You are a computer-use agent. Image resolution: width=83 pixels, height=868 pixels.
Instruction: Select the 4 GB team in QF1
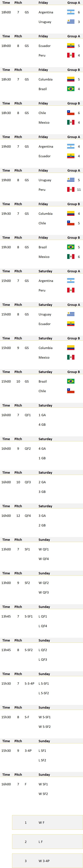[x=42, y=425]
